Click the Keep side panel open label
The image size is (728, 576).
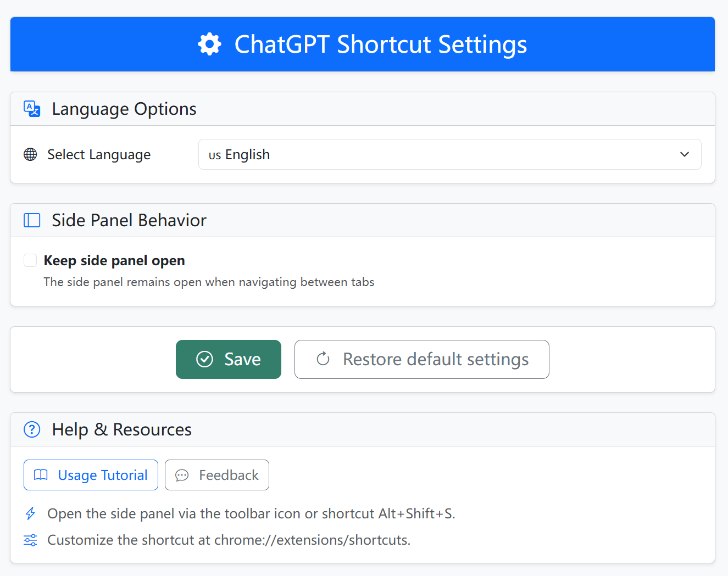click(x=114, y=260)
